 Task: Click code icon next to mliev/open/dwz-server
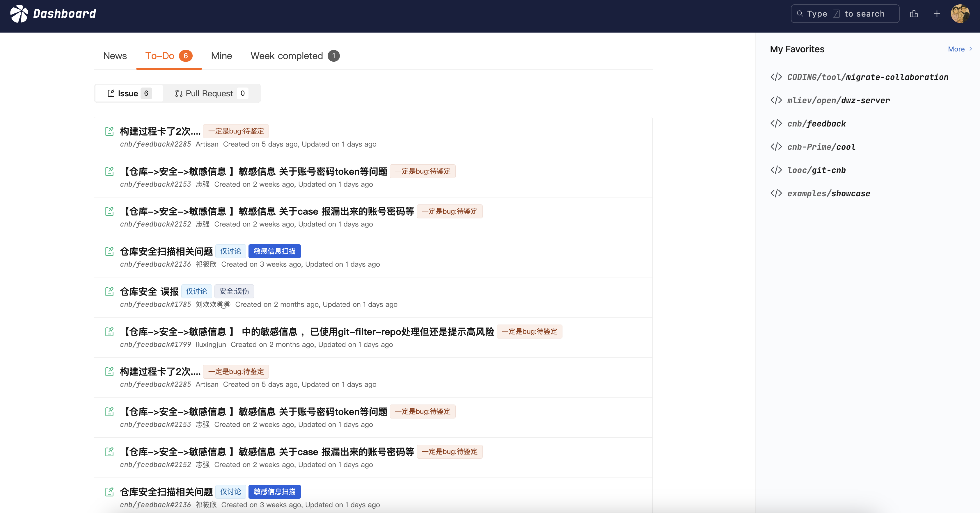[776, 100]
